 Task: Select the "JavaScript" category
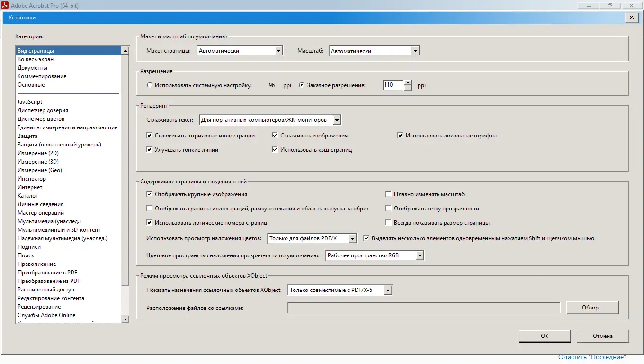[x=30, y=101]
